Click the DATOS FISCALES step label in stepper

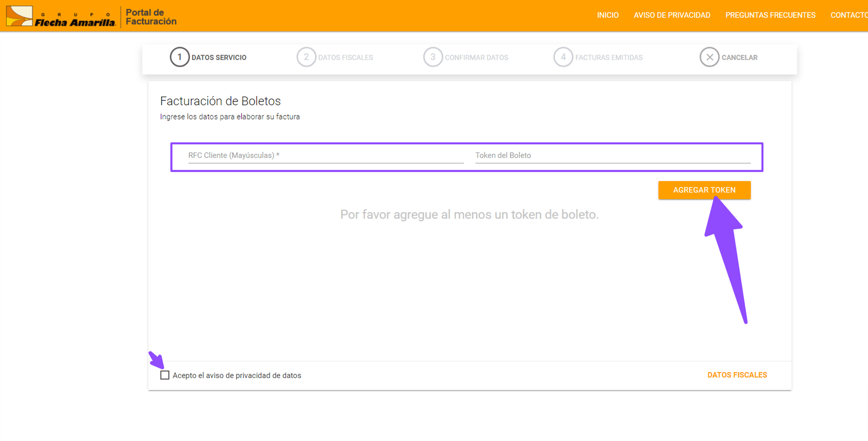click(346, 57)
